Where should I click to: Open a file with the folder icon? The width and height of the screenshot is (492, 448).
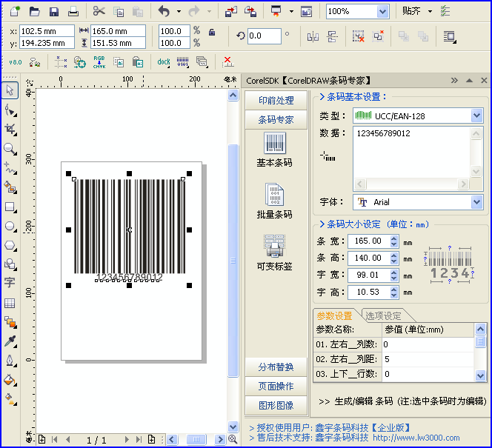[35, 12]
